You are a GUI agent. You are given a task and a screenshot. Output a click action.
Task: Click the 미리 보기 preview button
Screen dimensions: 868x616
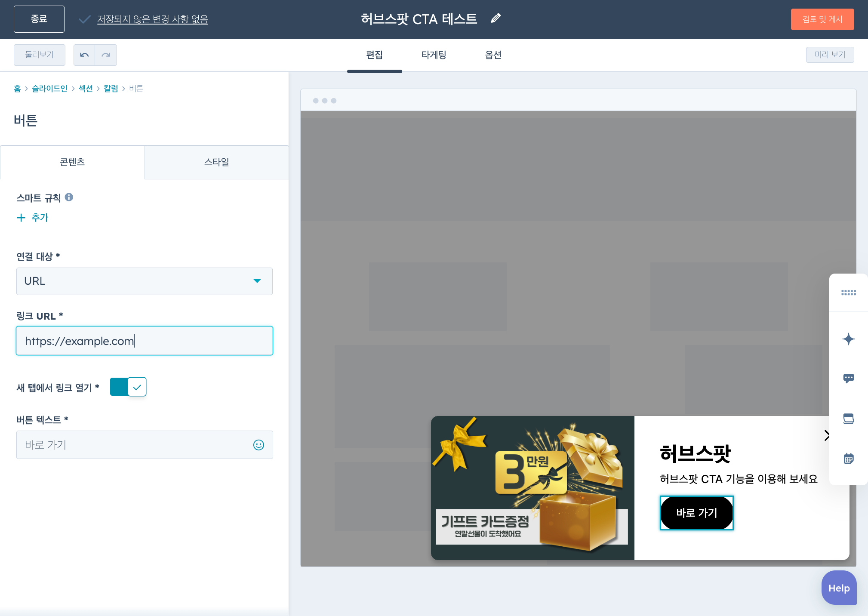[x=830, y=55]
